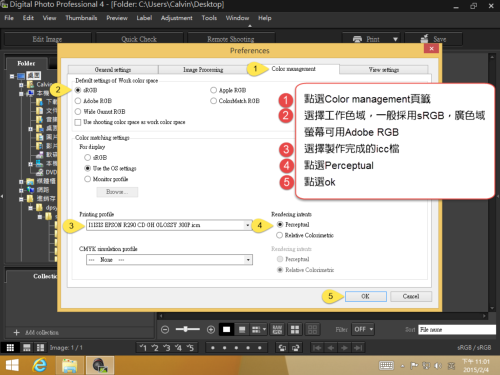Viewport: 500px width, 375px height.
Task: Click the Windows Start button
Action: click(12, 365)
